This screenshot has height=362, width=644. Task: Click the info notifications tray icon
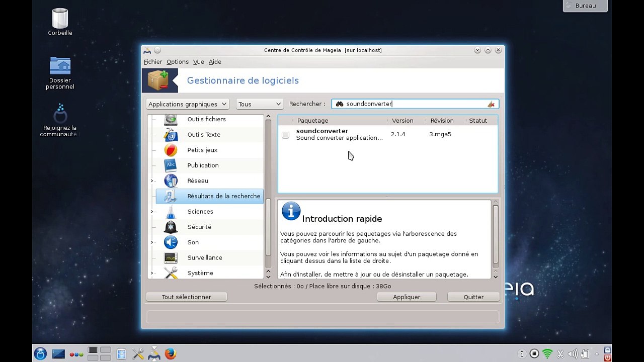click(522, 354)
